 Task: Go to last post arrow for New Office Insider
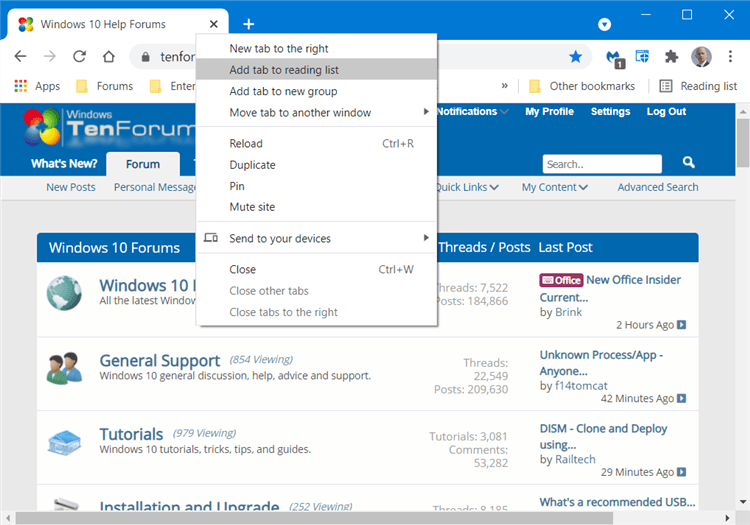[682, 325]
